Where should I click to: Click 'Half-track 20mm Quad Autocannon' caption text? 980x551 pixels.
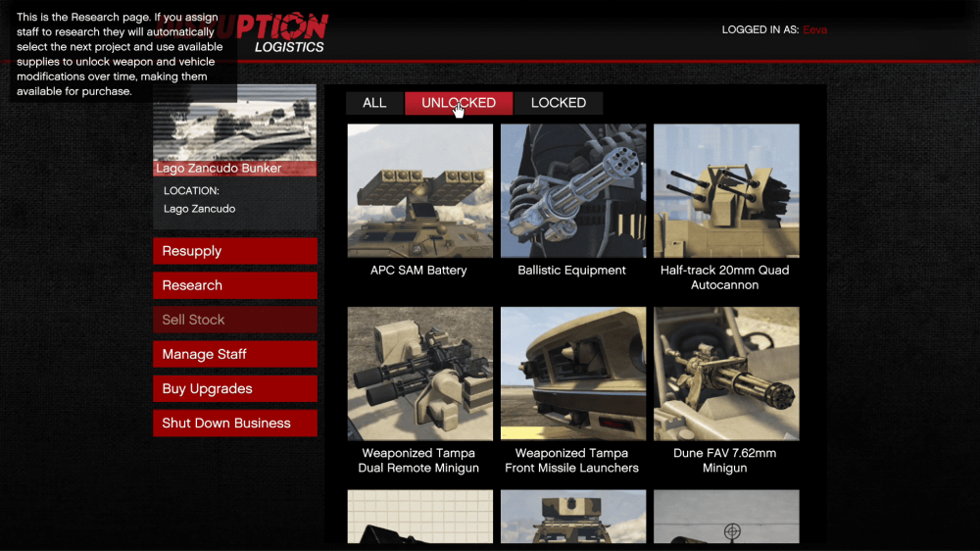coord(725,277)
